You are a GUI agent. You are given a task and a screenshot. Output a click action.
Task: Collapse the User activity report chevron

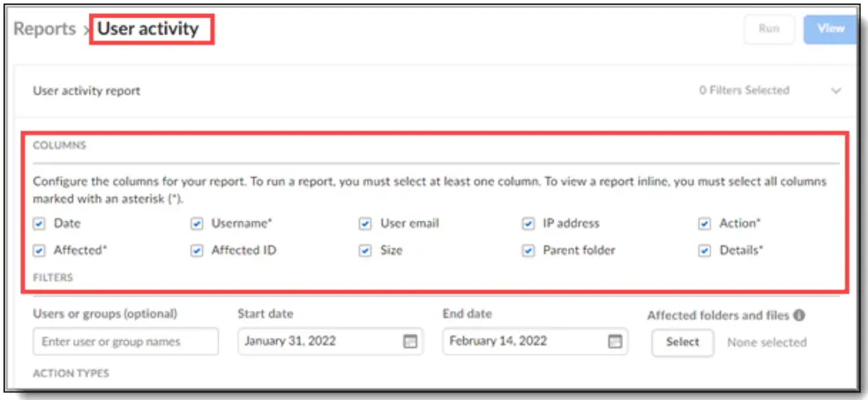click(836, 91)
